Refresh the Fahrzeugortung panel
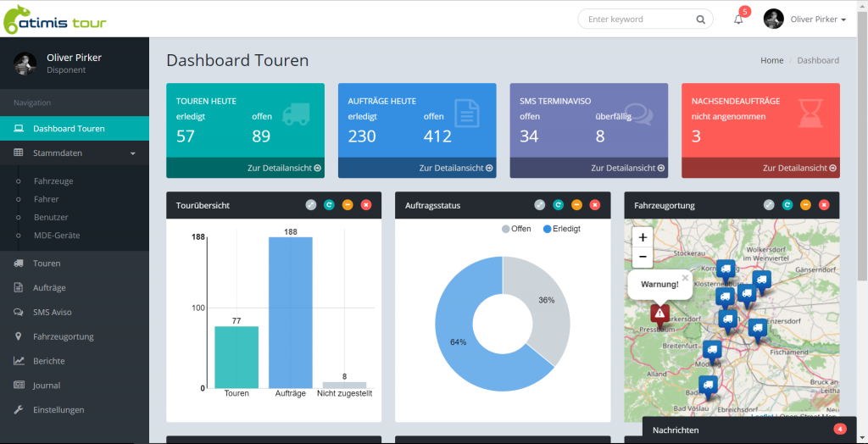 click(x=787, y=205)
